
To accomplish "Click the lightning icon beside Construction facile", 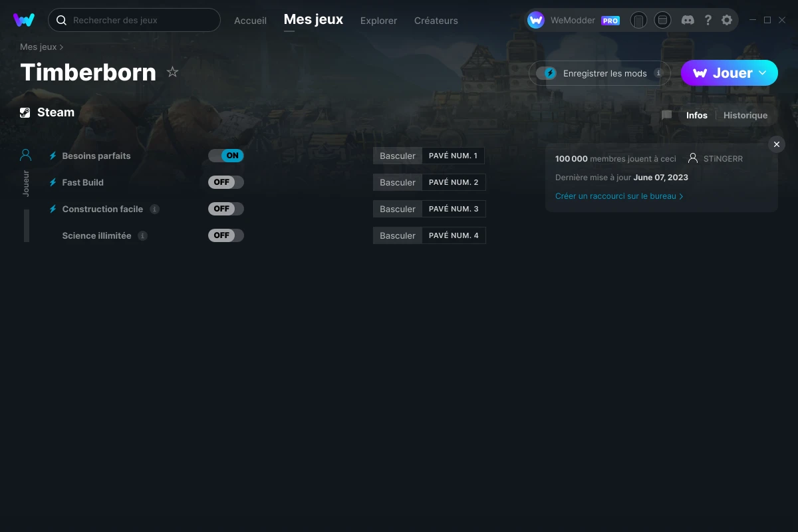I will [x=53, y=209].
